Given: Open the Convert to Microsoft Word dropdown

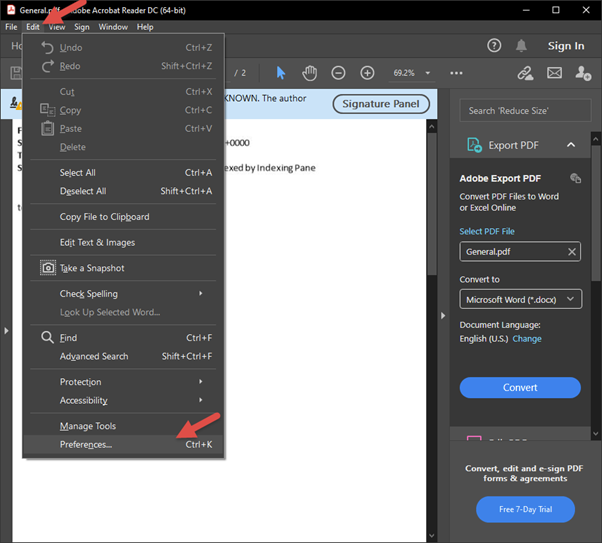Looking at the screenshot, I should (x=520, y=299).
